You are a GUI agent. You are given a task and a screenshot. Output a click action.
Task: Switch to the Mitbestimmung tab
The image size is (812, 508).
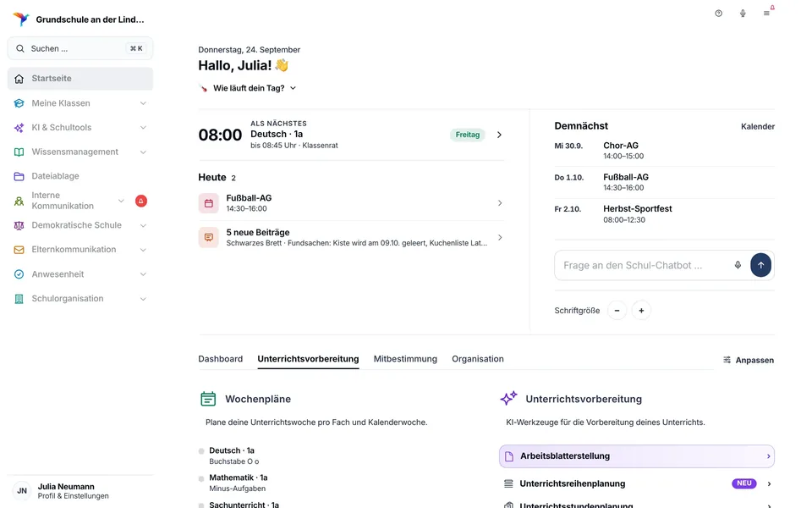[405, 359]
